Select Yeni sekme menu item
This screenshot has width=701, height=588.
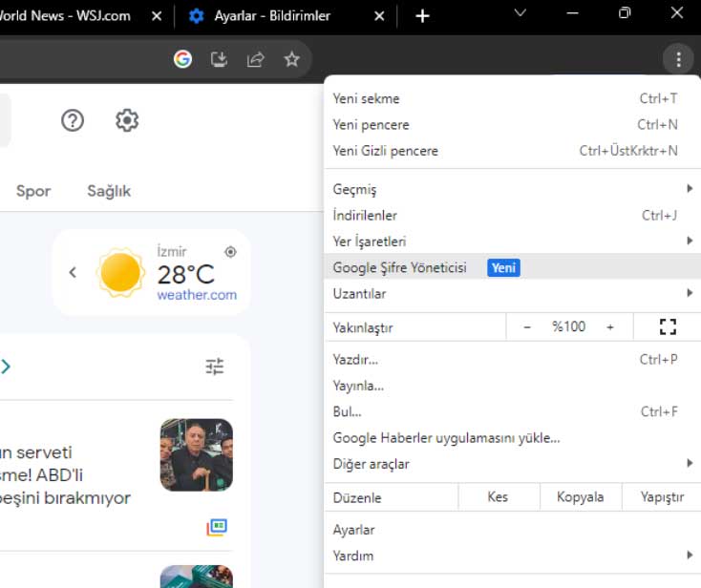tap(512, 98)
